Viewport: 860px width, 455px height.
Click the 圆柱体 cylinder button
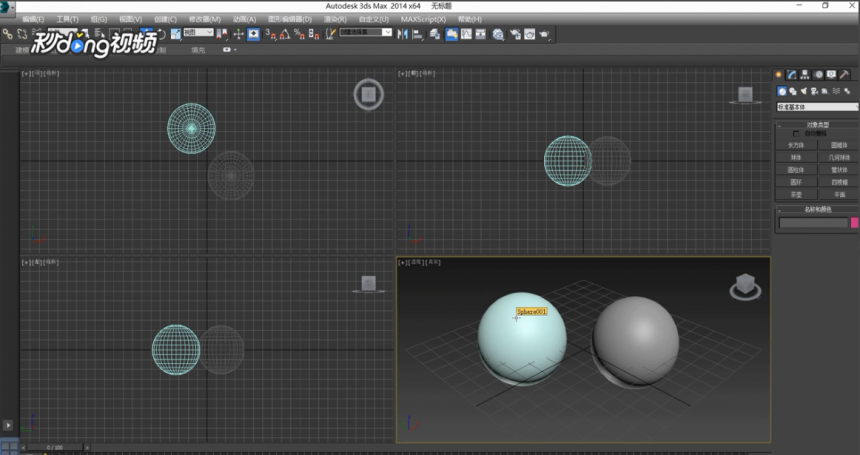pyautogui.click(x=796, y=170)
